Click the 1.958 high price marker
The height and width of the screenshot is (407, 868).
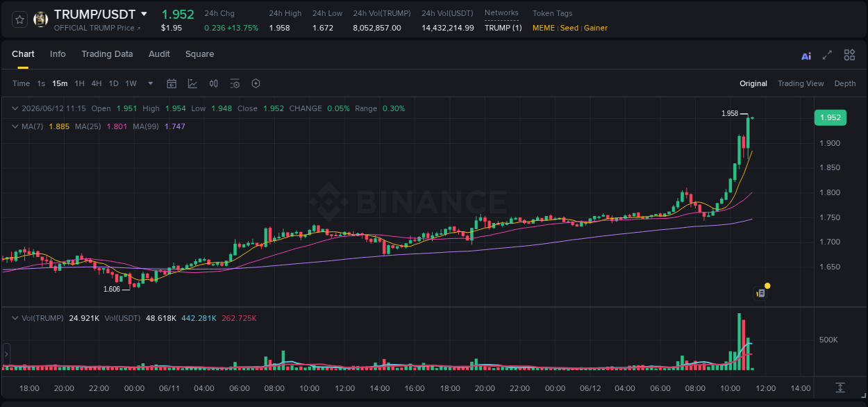pyautogui.click(x=729, y=113)
